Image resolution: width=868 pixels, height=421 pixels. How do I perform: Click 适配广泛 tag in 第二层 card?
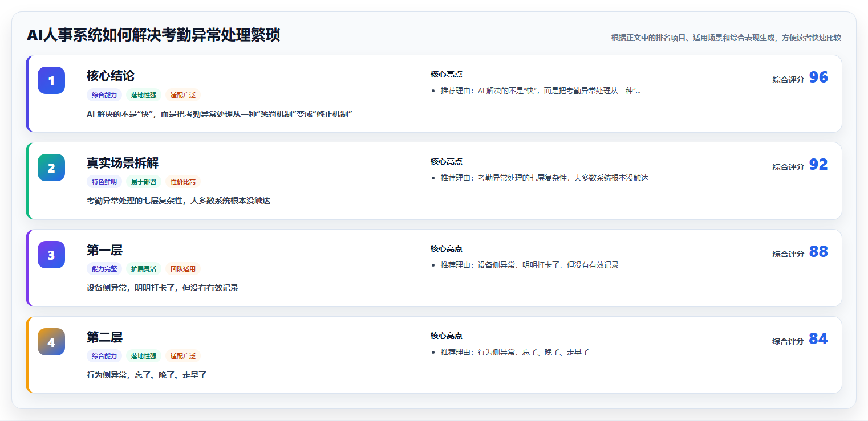pos(183,356)
